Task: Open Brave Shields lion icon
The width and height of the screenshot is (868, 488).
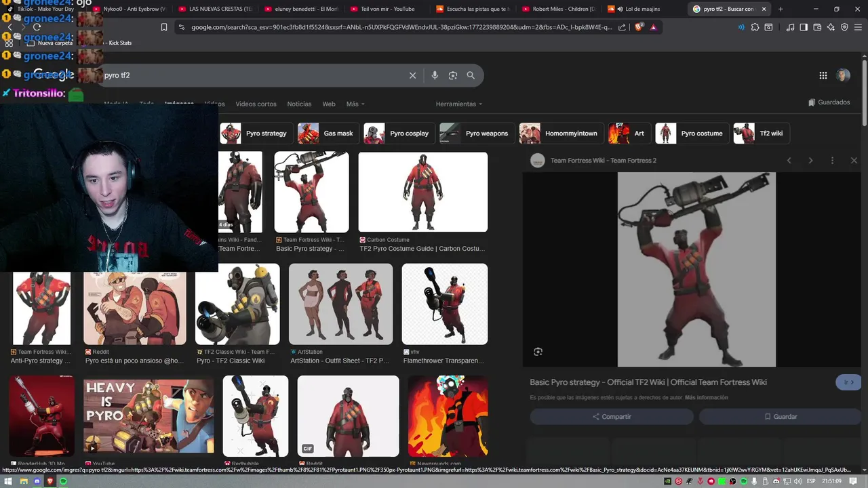Action: 639,27
